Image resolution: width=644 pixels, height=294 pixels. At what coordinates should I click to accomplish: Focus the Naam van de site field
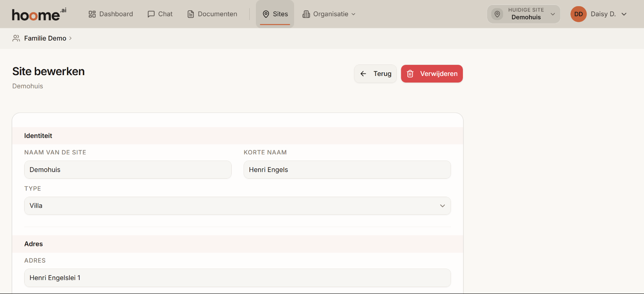coord(128,170)
